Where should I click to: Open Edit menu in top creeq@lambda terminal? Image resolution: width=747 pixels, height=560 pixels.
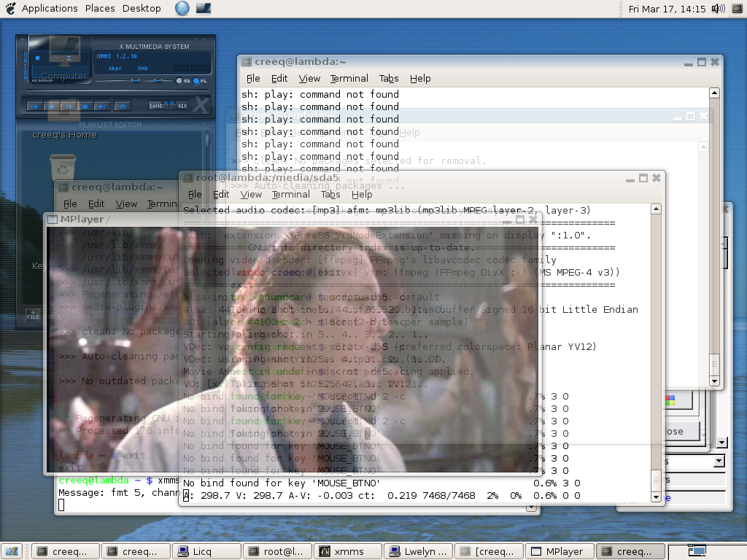pyautogui.click(x=279, y=78)
